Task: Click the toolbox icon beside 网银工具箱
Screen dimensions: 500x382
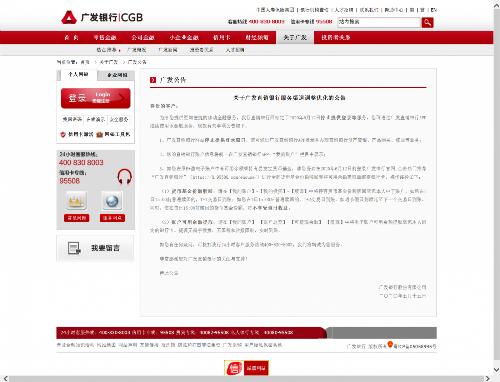Action: click(x=99, y=134)
